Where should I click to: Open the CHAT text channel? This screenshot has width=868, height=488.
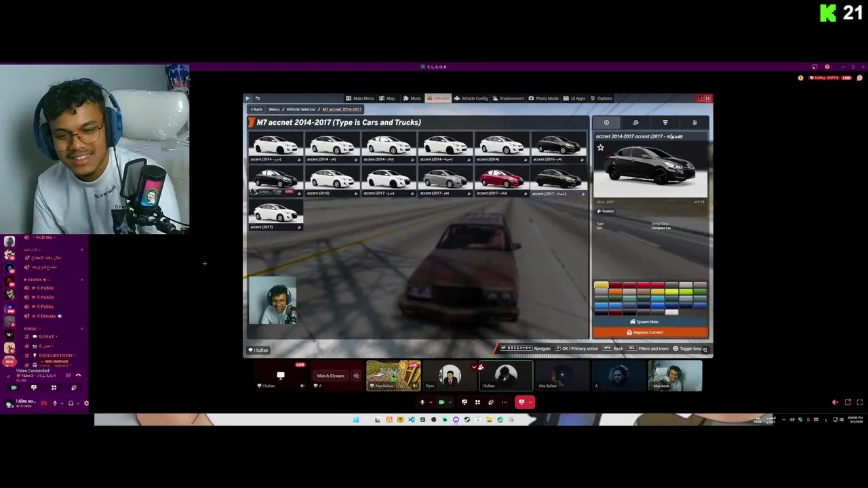coord(47,336)
